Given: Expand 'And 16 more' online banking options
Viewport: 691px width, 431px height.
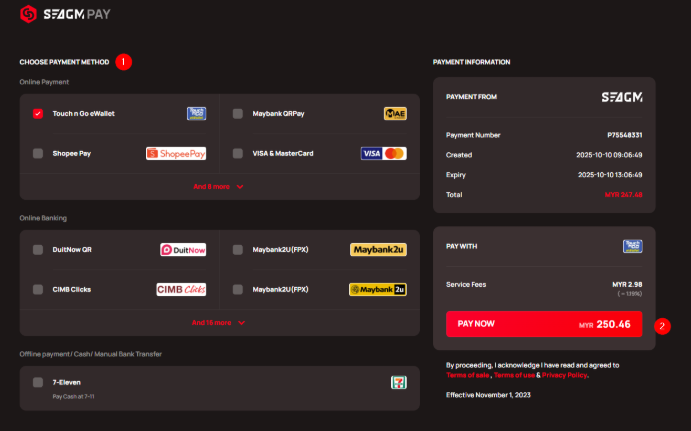Looking at the screenshot, I should (x=219, y=323).
